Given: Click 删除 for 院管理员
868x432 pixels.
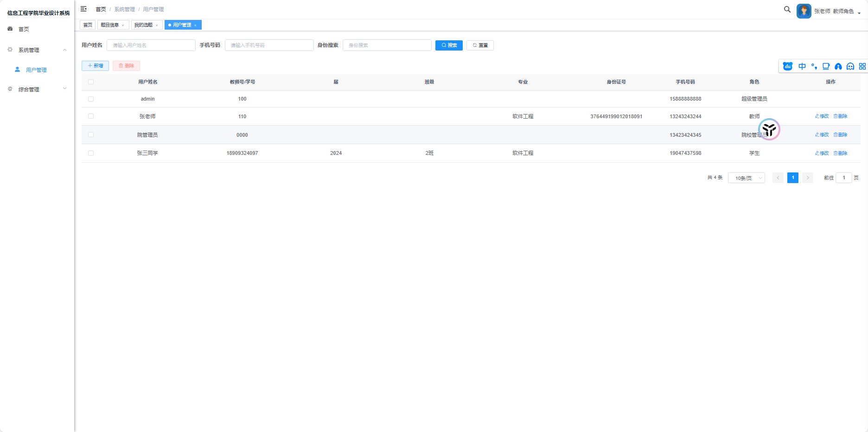Looking at the screenshot, I should point(840,135).
